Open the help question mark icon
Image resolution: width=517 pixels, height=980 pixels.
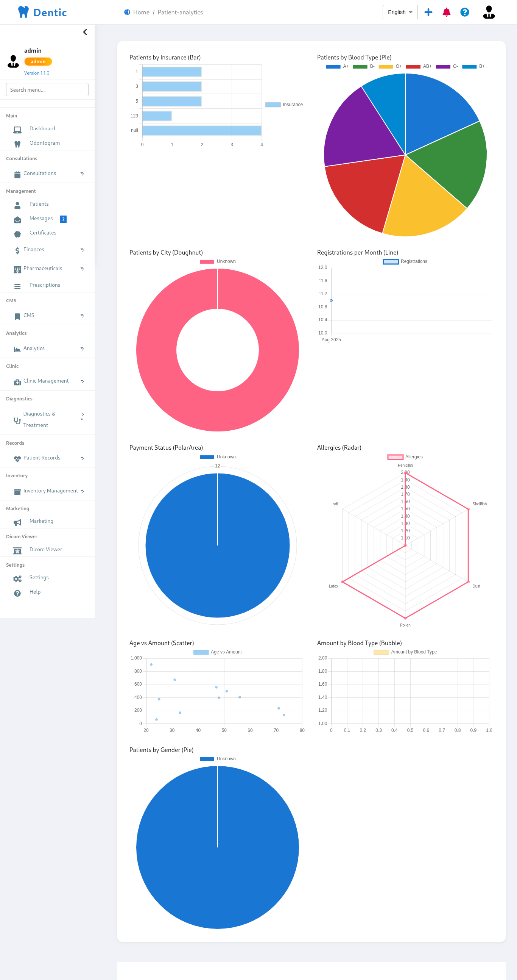464,12
